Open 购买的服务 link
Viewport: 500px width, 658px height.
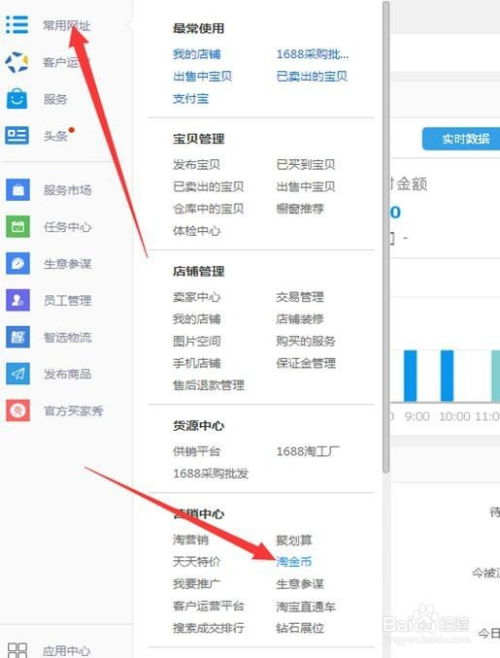[306, 341]
